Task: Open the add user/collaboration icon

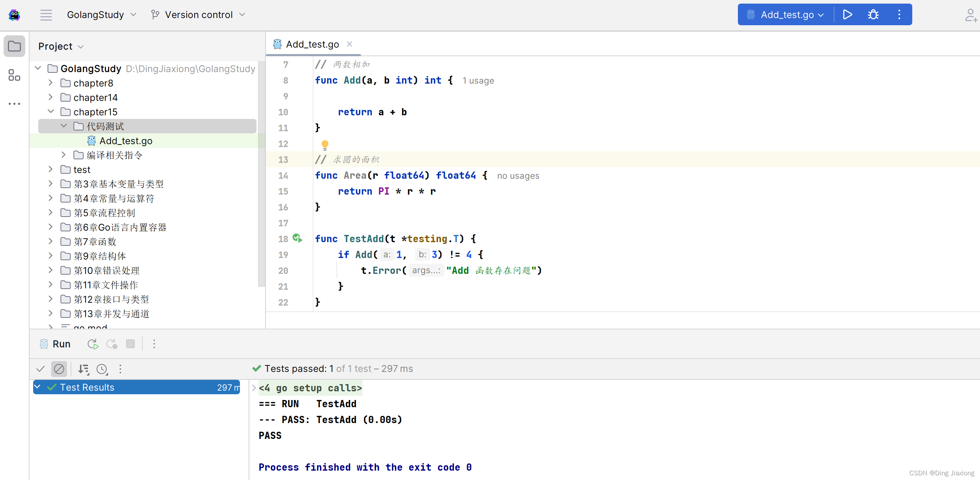Action: tap(971, 15)
